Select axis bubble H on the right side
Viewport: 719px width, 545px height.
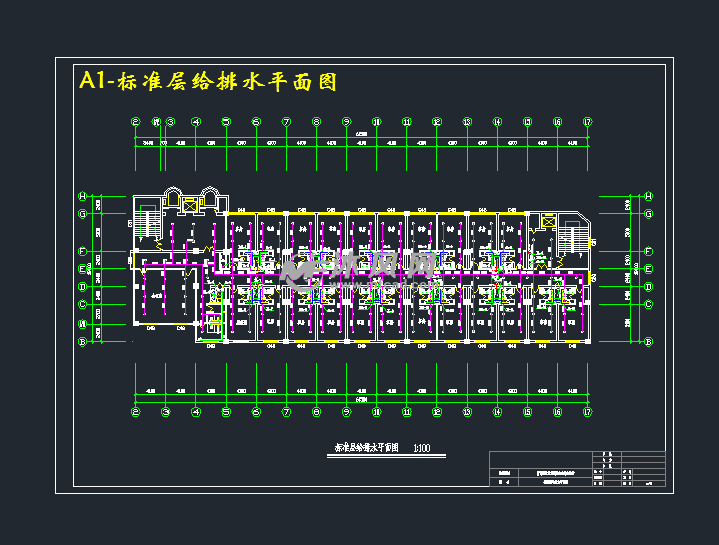[x=648, y=196]
